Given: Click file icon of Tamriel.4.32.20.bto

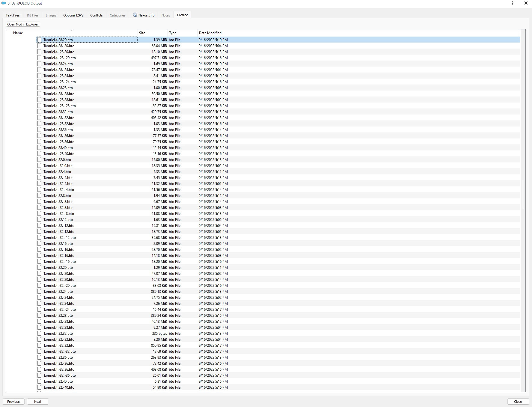Looking at the screenshot, I should 39,267.
